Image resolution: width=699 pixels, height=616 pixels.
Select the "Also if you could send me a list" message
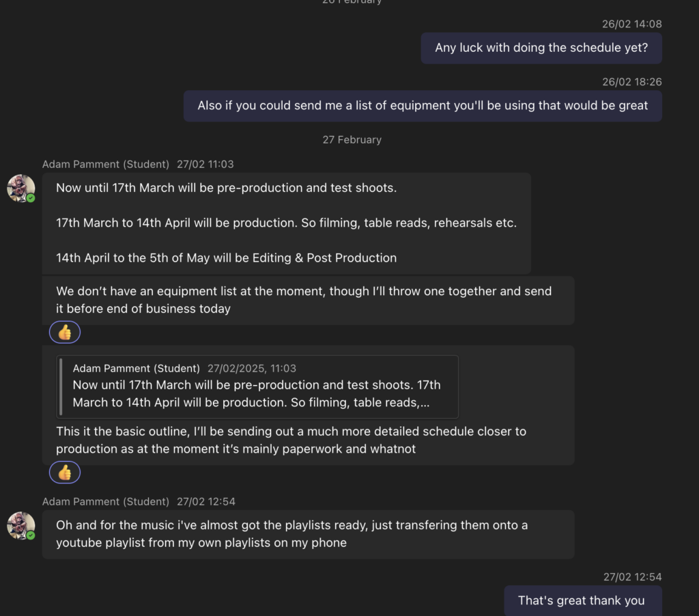[x=423, y=106]
